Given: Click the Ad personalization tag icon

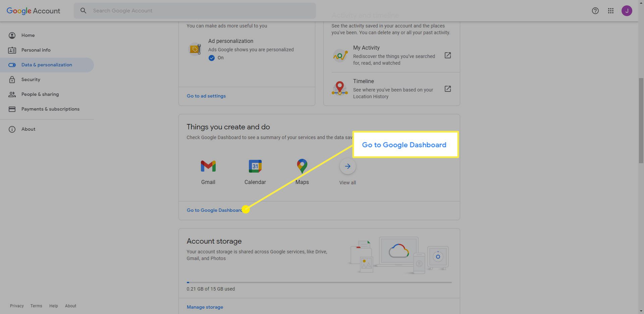Looking at the screenshot, I should coord(195,49).
